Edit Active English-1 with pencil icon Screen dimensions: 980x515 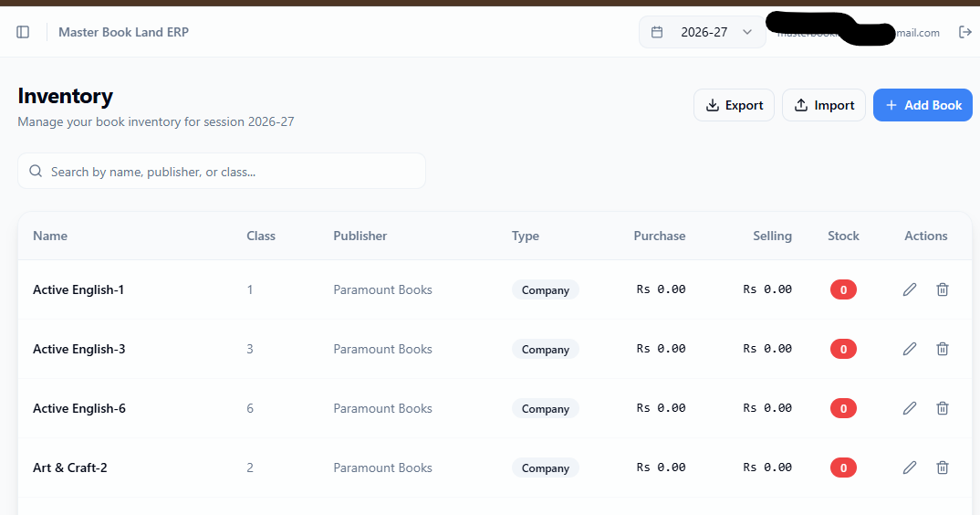910,289
